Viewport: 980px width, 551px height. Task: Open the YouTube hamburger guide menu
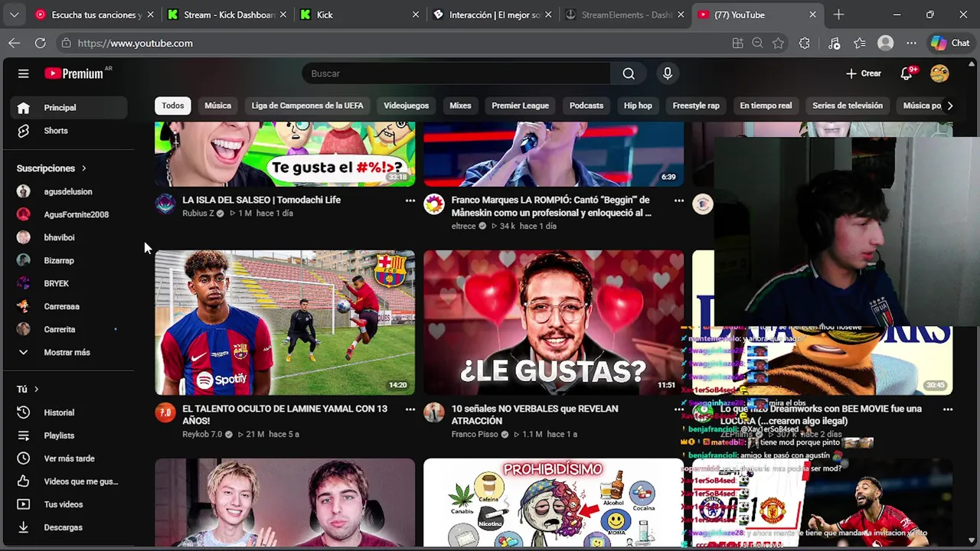pos(23,73)
